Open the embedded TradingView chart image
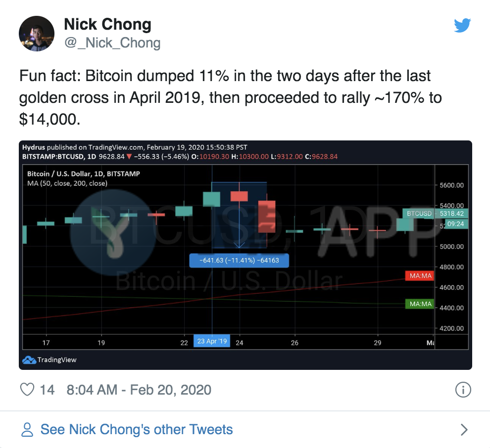Screen dimensions: 490x448 (245, 255)
